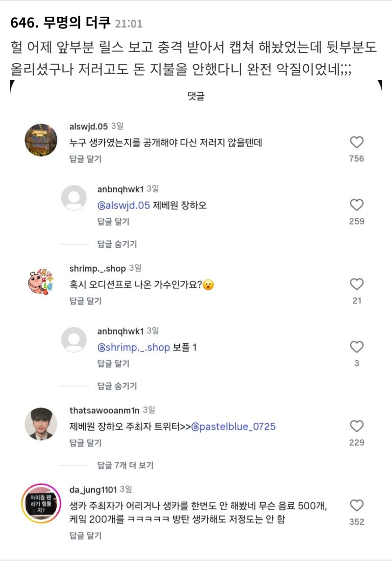Screen dimensions: 392x563
Task: Open da_jung1101 story-ring avatar
Action: [41, 503]
